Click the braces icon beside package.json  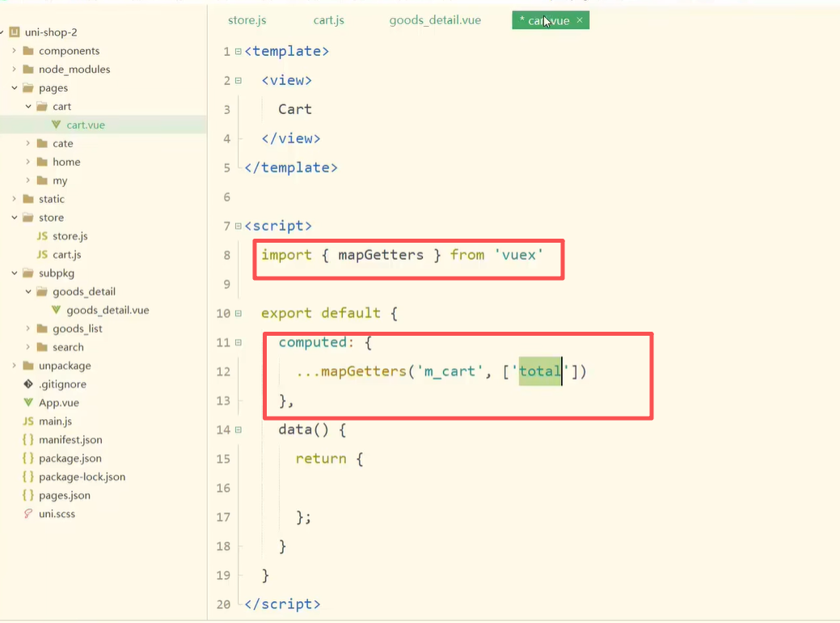pos(28,458)
